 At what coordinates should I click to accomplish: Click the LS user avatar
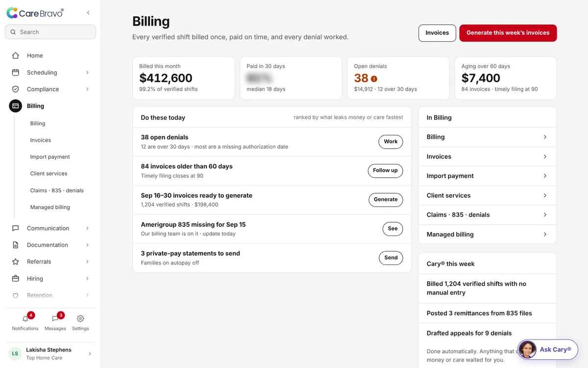[x=15, y=353]
